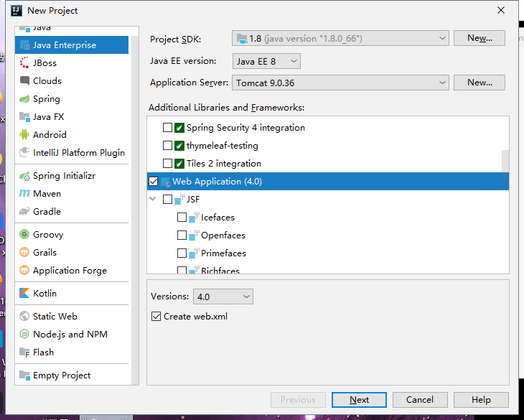524x420 pixels.
Task: Tick the Openfaces checkbox
Action: pos(182,235)
